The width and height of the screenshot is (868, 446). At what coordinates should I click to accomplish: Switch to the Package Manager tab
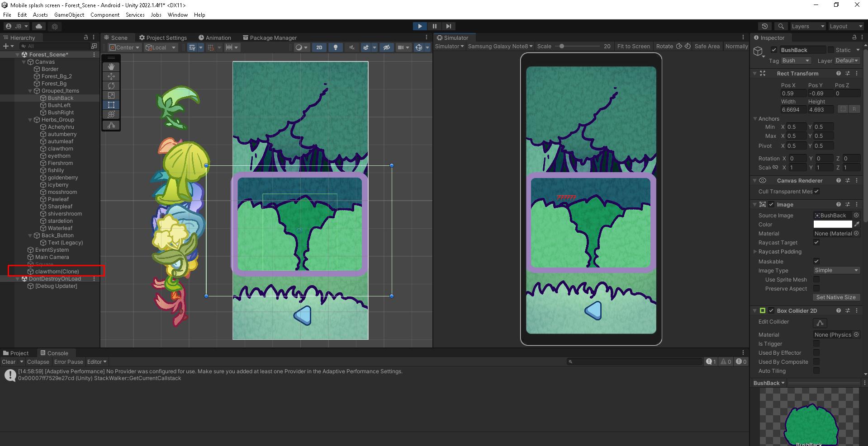270,38
